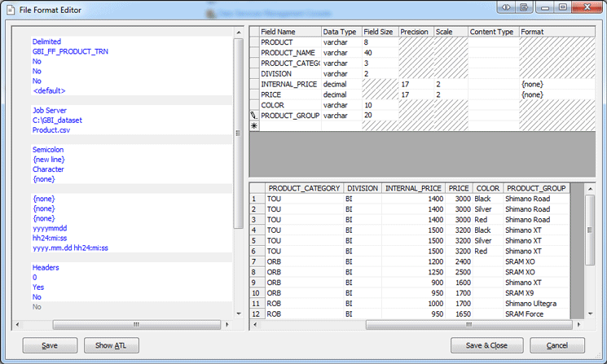Close the File Format Editor with X
607x364 pixels.
tap(587, 7)
